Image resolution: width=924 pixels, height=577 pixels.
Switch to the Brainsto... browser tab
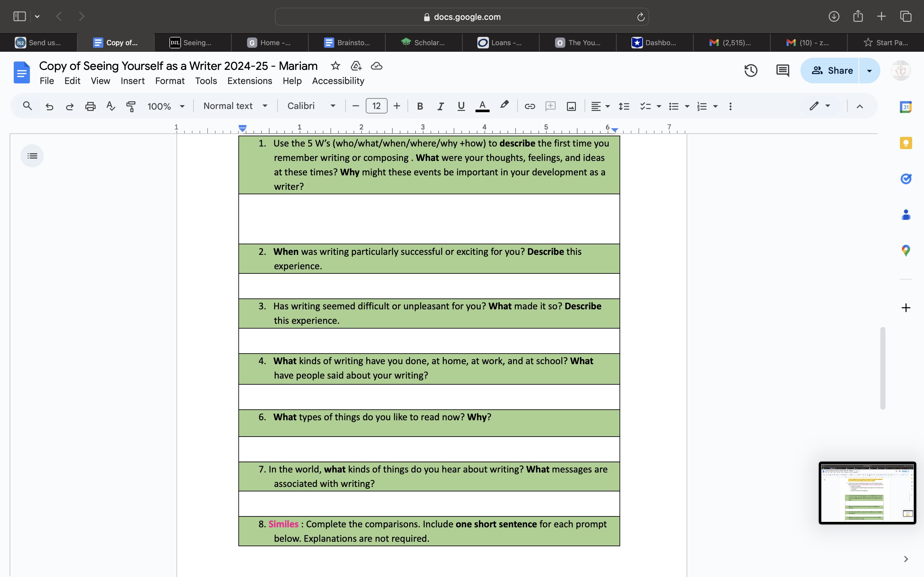pos(347,43)
